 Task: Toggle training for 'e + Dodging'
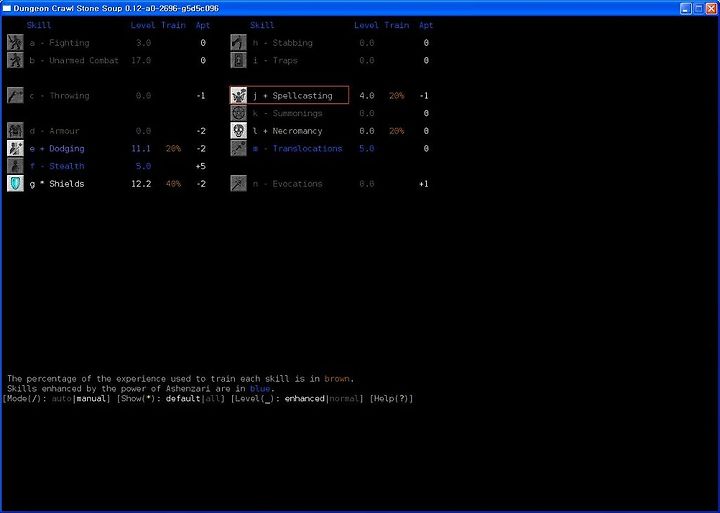point(57,148)
